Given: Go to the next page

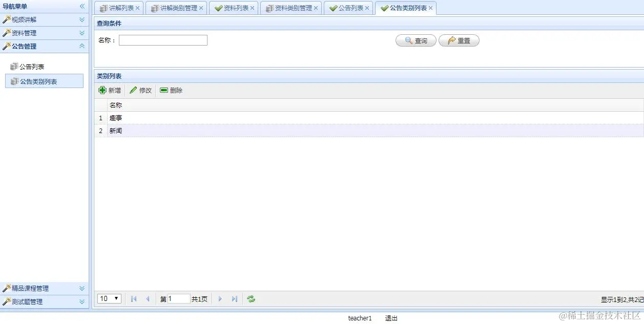Looking at the screenshot, I should click(220, 299).
